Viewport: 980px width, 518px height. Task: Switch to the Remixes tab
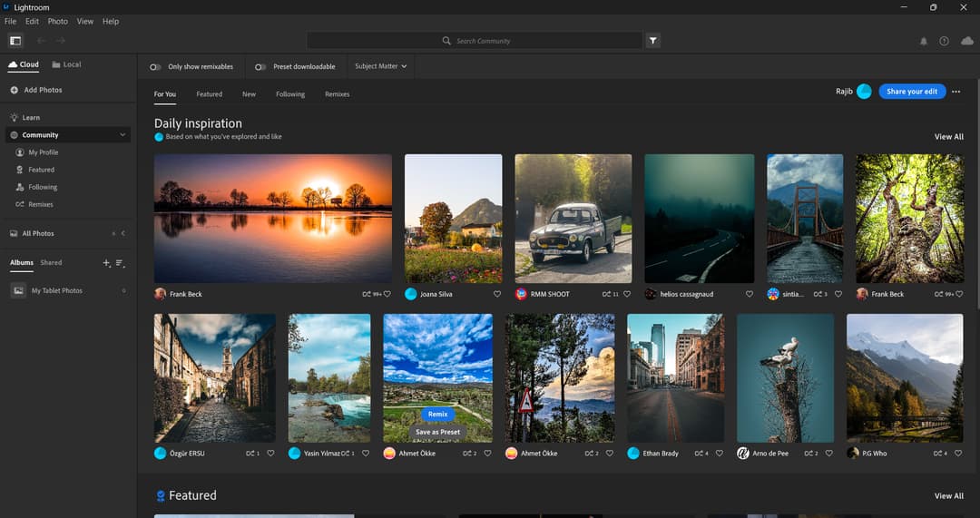click(x=337, y=94)
